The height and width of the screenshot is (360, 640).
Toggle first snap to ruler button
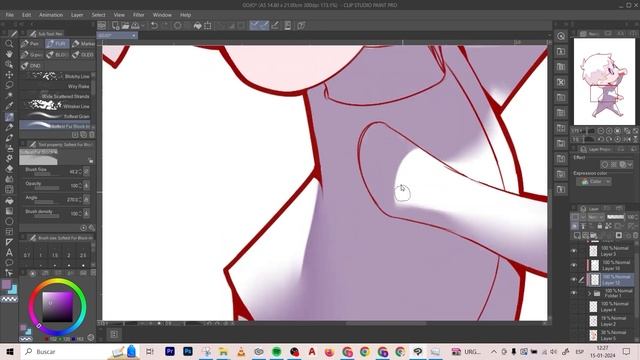click(x=254, y=26)
